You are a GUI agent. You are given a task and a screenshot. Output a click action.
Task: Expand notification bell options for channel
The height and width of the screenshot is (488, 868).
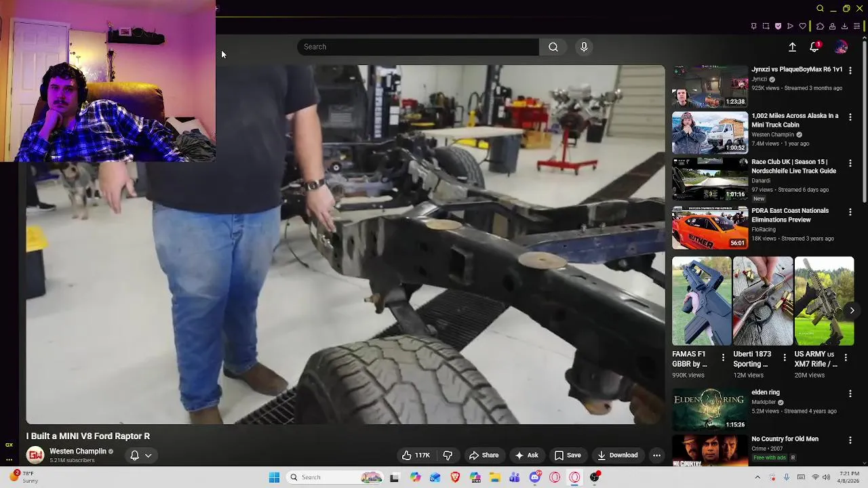(141, 455)
